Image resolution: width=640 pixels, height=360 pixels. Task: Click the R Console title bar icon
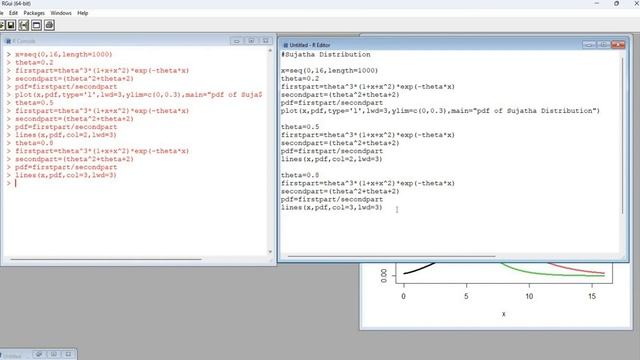(x=8, y=41)
